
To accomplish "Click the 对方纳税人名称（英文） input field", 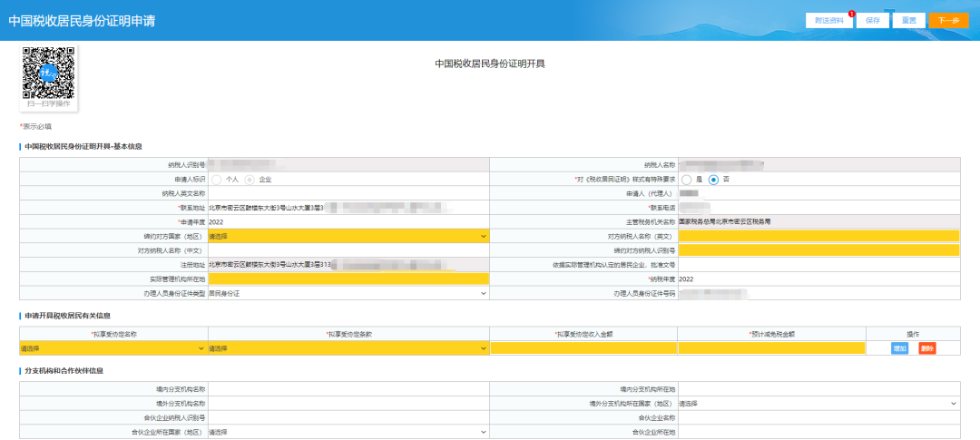I will pyautogui.click(x=818, y=236).
